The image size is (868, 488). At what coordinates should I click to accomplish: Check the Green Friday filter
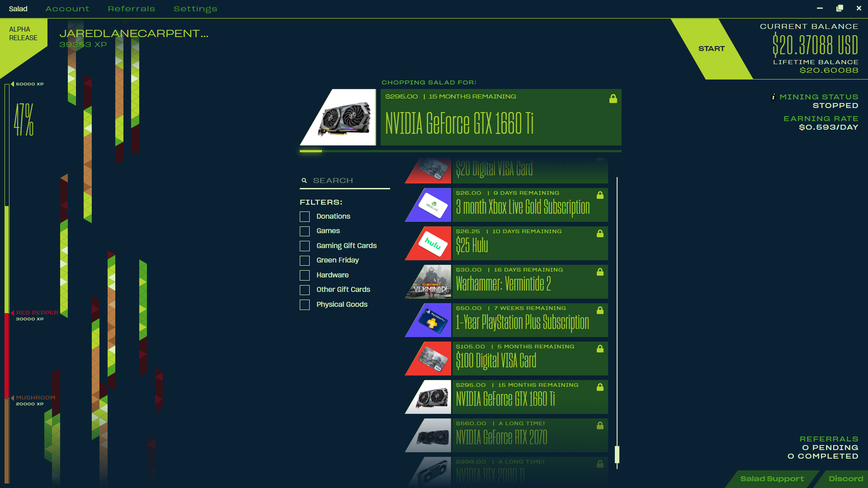[x=305, y=261]
